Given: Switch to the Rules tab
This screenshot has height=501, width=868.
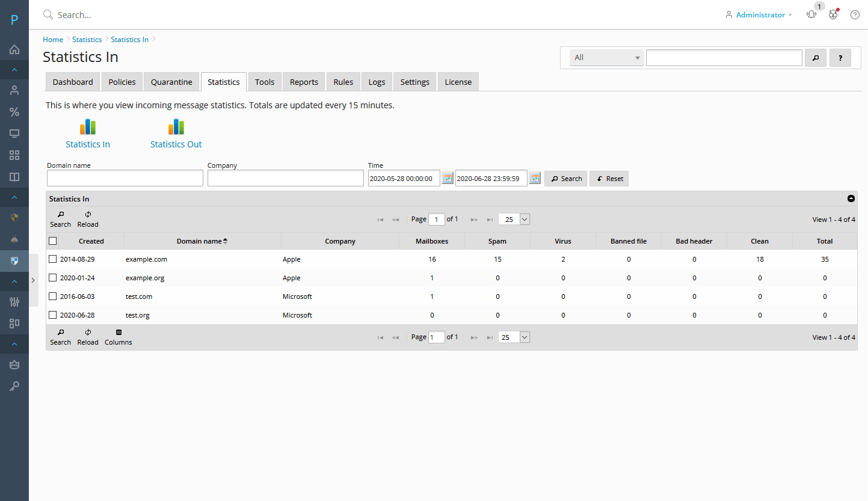Looking at the screenshot, I should tap(343, 82).
